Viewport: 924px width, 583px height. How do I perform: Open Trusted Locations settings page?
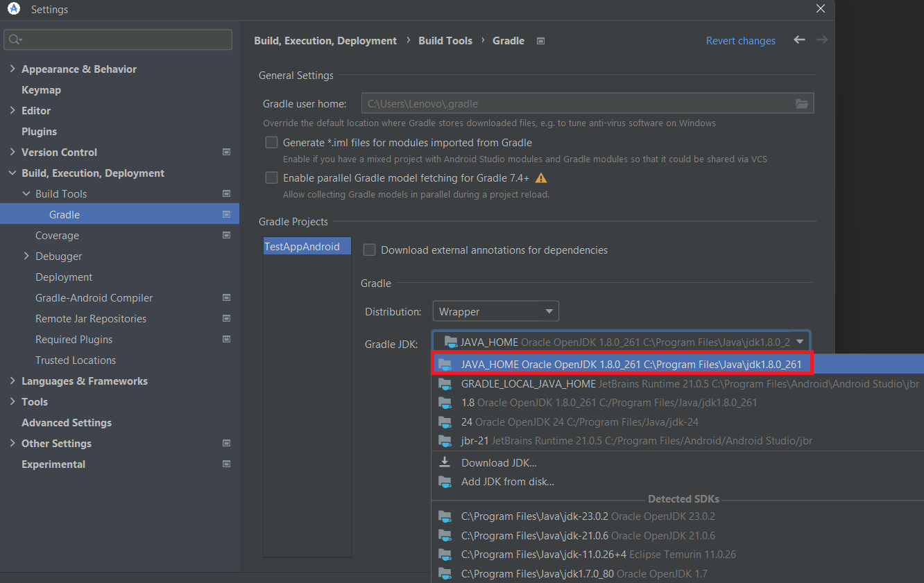(x=76, y=360)
